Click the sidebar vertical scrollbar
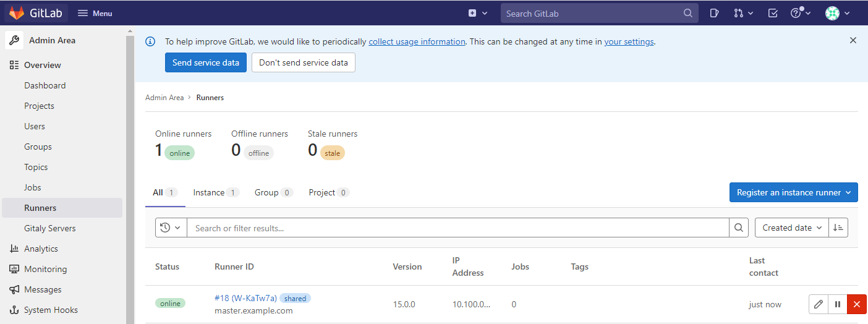Viewport: 868px width, 324px height. pyautogui.click(x=130, y=179)
